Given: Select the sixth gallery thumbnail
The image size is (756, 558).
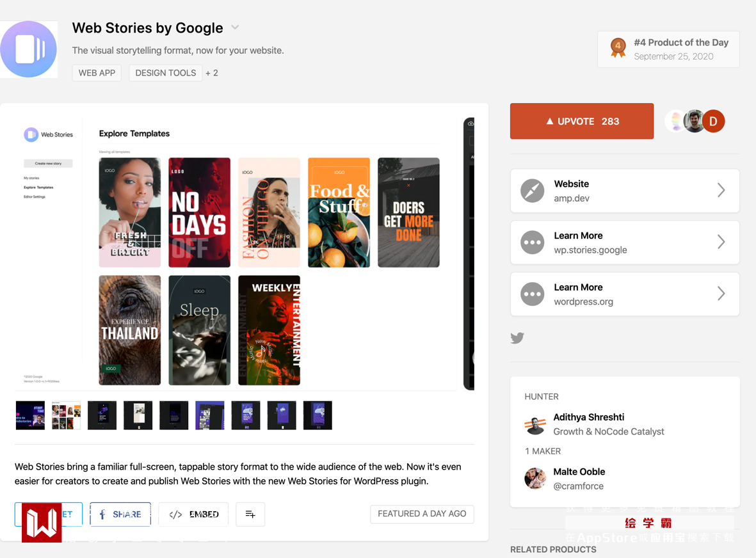Looking at the screenshot, I should click(x=210, y=415).
